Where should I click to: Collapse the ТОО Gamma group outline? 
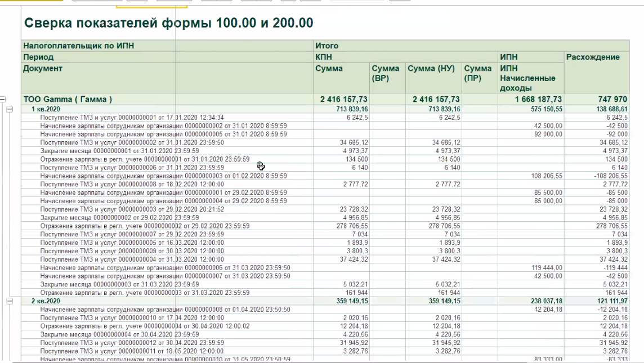pyautogui.click(x=2, y=100)
